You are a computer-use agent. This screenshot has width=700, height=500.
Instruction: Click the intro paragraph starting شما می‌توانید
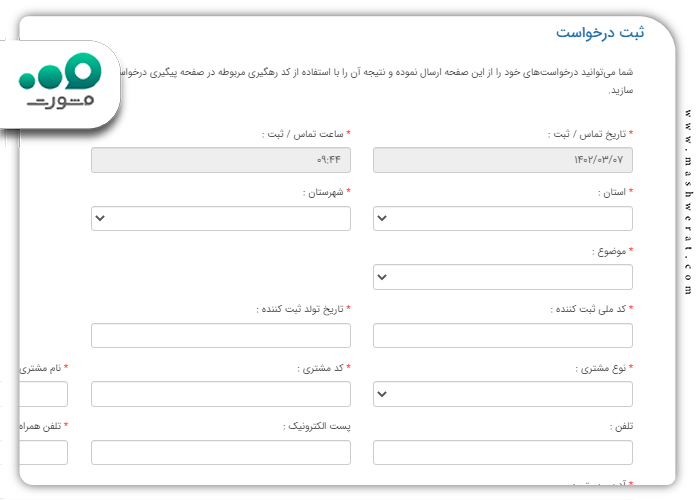376,81
